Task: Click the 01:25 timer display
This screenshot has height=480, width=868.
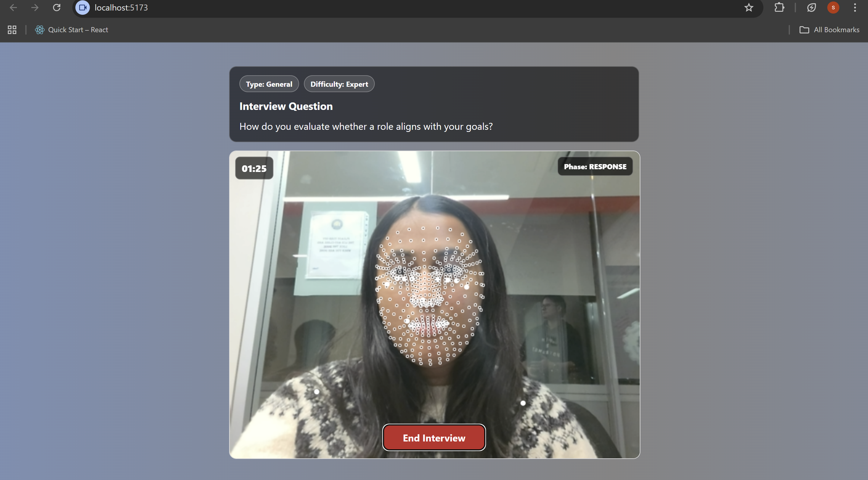Action: pos(254,168)
